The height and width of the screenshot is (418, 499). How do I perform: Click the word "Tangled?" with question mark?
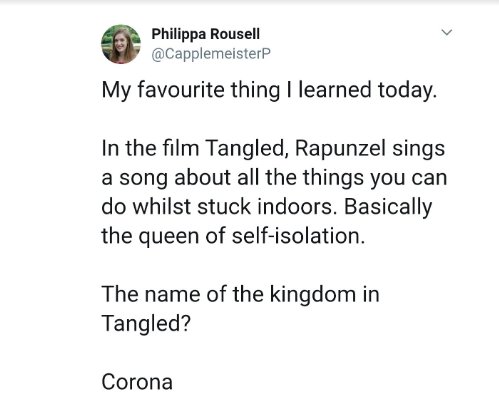pos(146,324)
